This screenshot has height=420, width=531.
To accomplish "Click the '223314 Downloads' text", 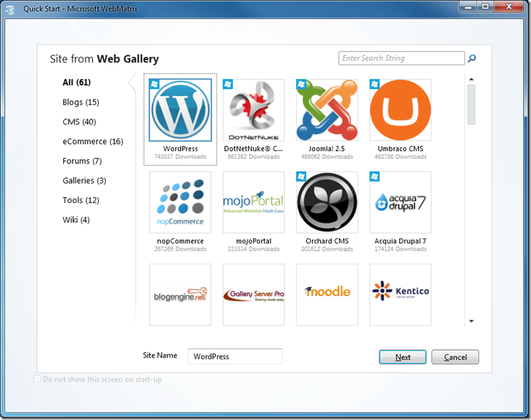I will (254, 249).
